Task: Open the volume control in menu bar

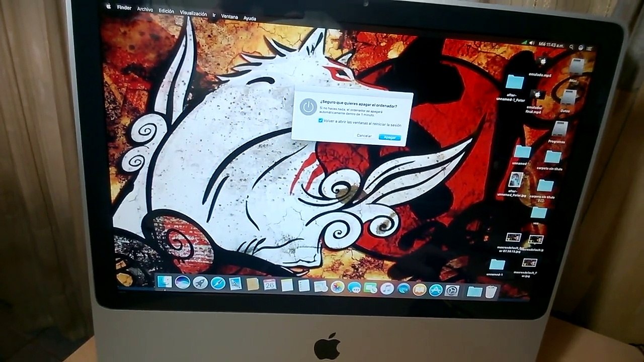Action: (x=532, y=43)
